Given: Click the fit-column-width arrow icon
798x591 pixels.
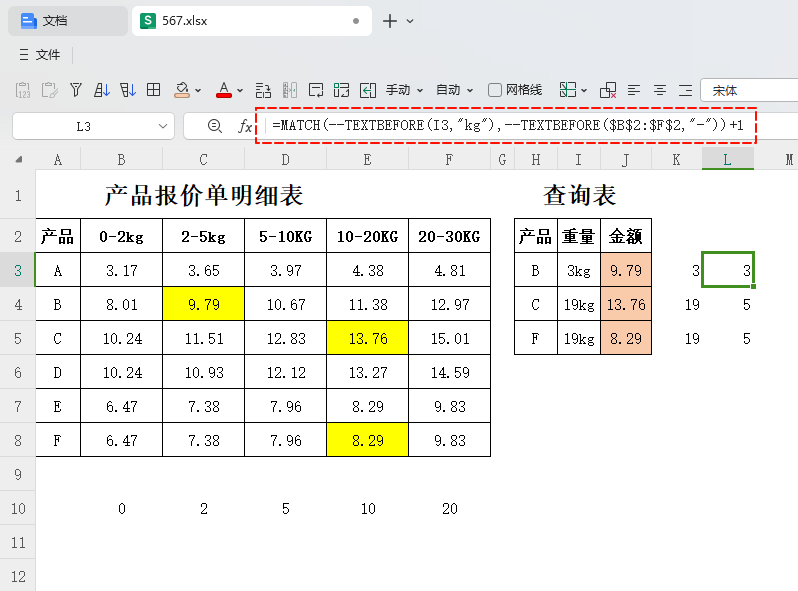Looking at the screenshot, I should pyautogui.click(x=367, y=90).
